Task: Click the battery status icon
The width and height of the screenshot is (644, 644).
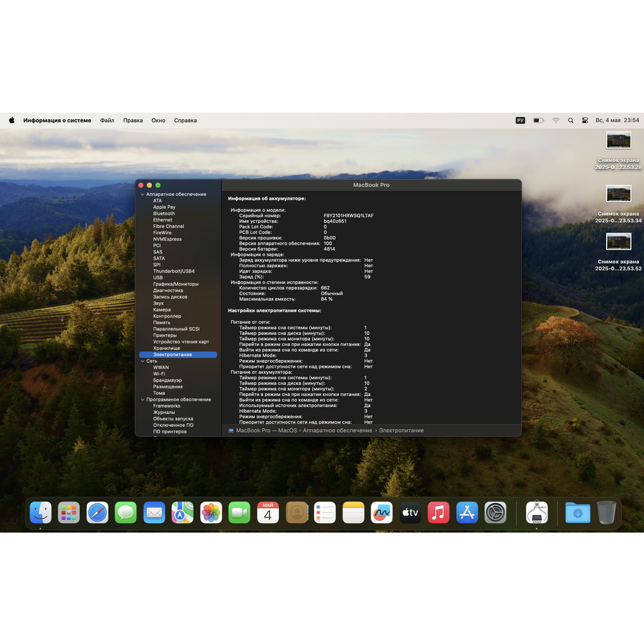Action: click(x=538, y=120)
